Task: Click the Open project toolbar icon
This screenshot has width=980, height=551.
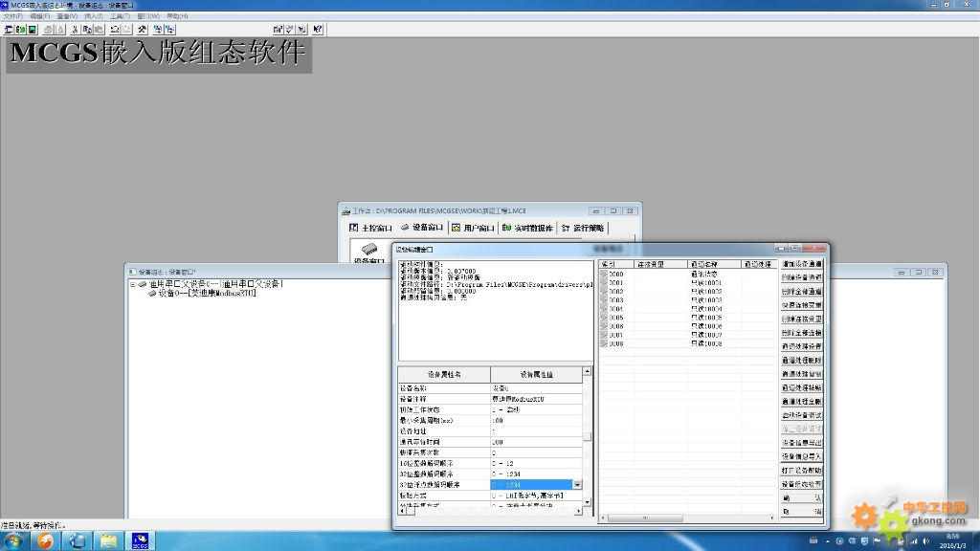Action: 21,30
